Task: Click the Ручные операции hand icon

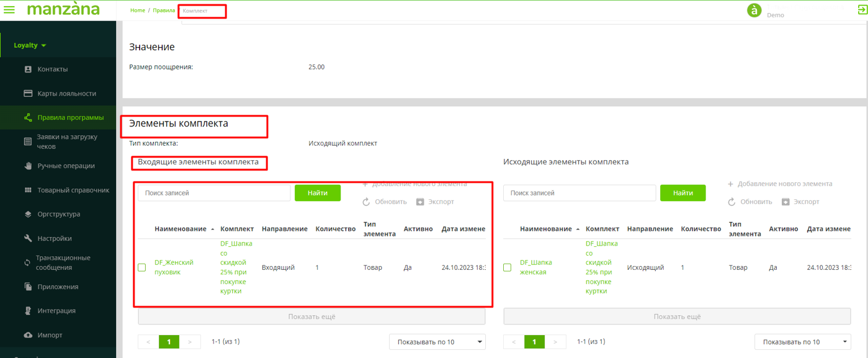Action: click(x=28, y=166)
